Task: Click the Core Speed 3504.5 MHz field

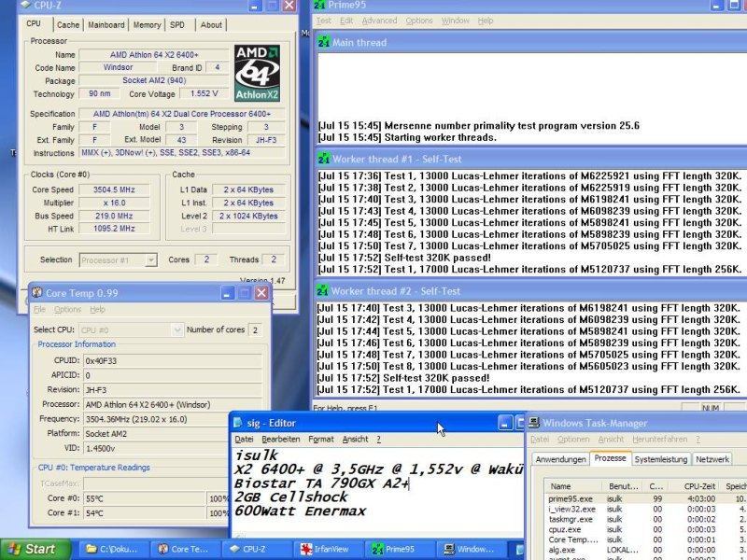Action: [x=114, y=189]
